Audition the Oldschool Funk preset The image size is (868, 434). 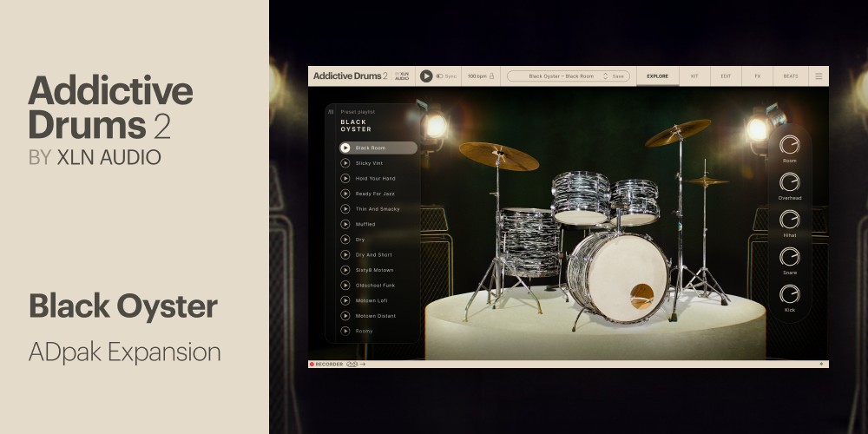click(345, 285)
